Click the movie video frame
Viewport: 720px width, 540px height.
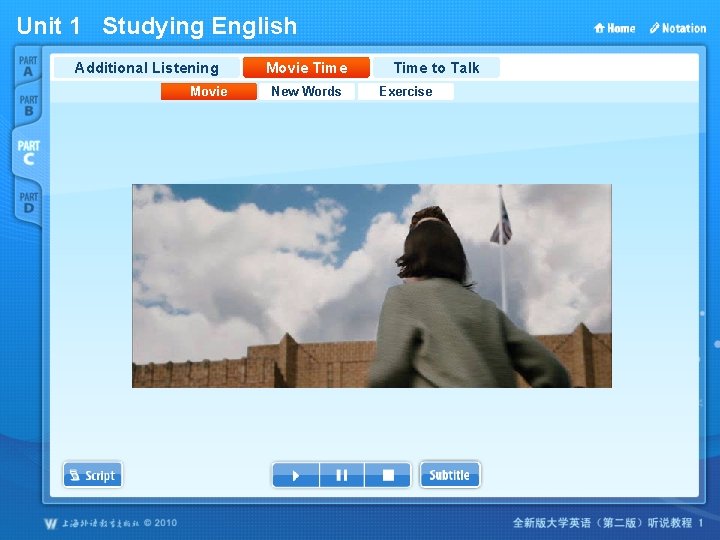pos(372,286)
